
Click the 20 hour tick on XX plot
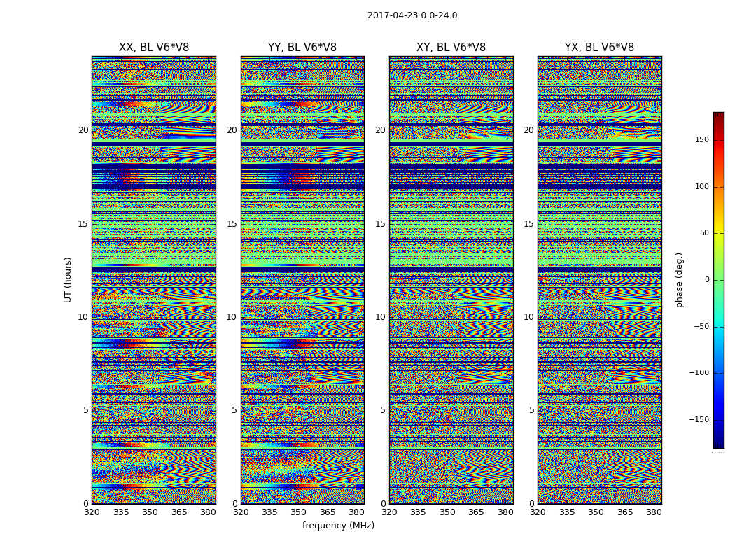[x=83, y=130]
